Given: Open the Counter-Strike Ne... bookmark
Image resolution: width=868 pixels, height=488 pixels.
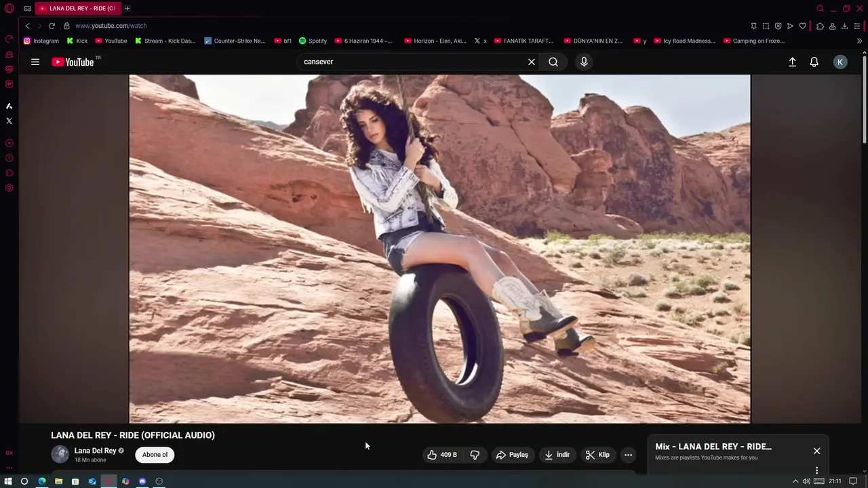Looking at the screenshot, I should click(235, 41).
